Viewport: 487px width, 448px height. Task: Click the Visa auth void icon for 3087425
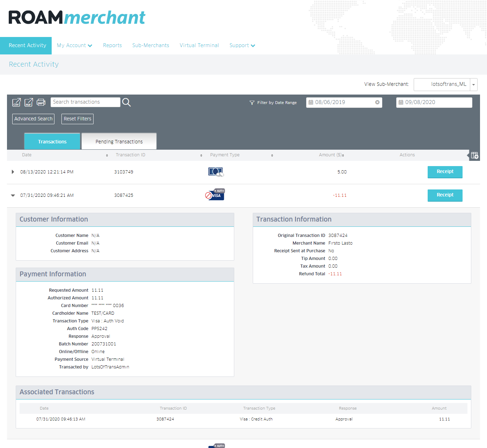click(x=215, y=195)
